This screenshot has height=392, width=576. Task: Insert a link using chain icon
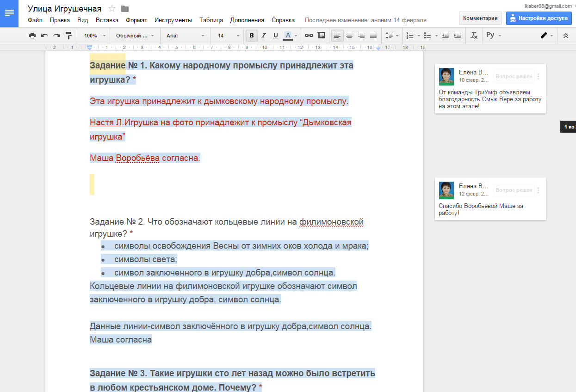pos(309,36)
